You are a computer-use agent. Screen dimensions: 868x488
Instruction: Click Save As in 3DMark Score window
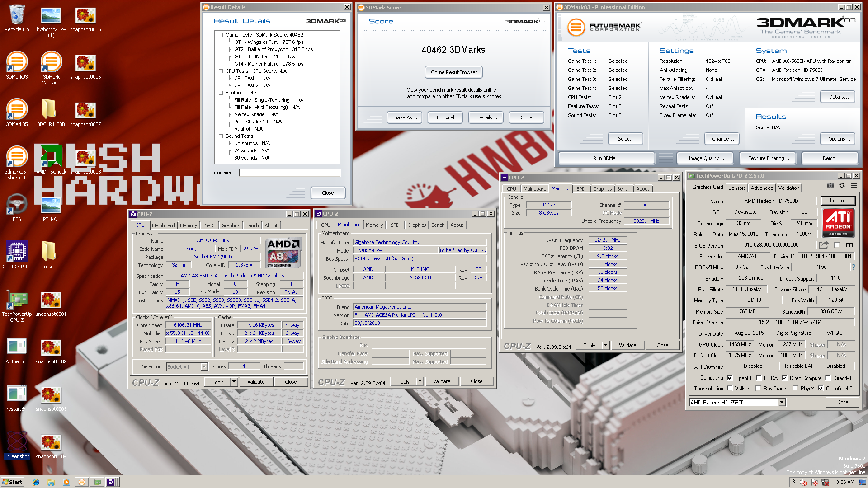coord(405,117)
